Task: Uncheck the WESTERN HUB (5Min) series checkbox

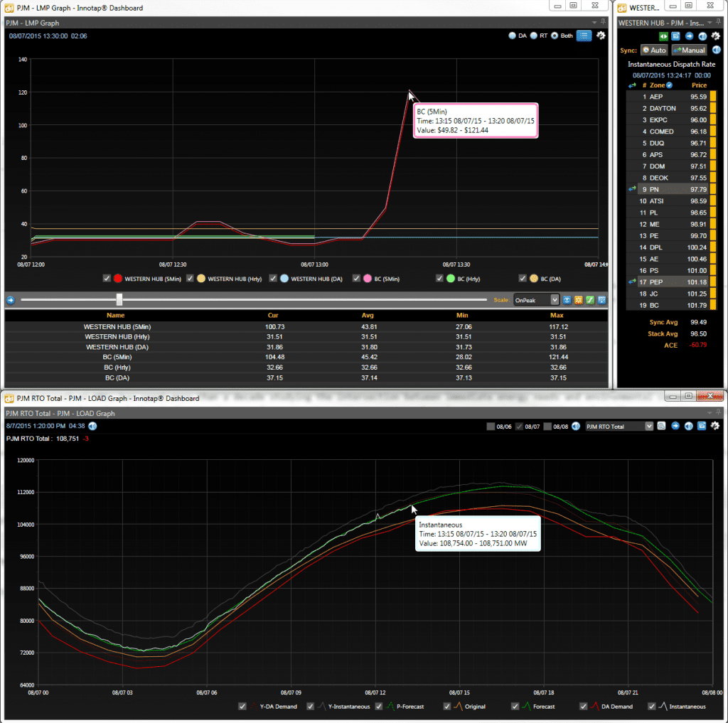Action: click(x=107, y=278)
